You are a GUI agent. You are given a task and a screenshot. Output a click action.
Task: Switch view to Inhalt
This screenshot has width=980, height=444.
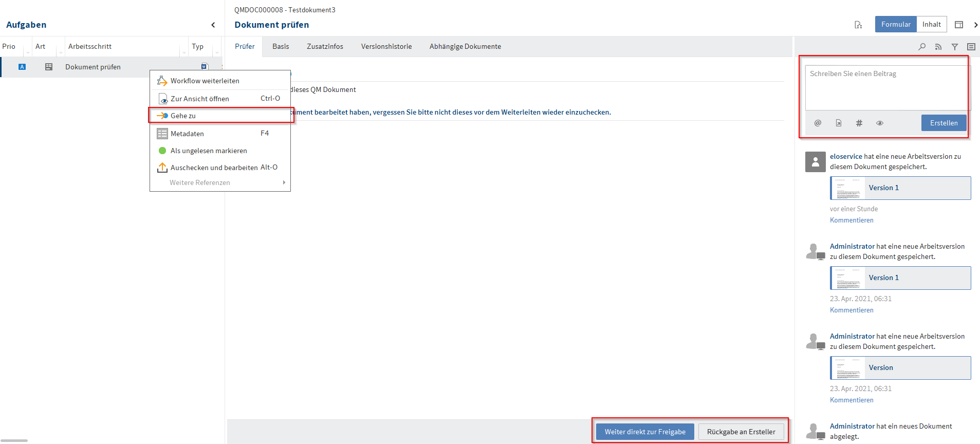click(931, 24)
